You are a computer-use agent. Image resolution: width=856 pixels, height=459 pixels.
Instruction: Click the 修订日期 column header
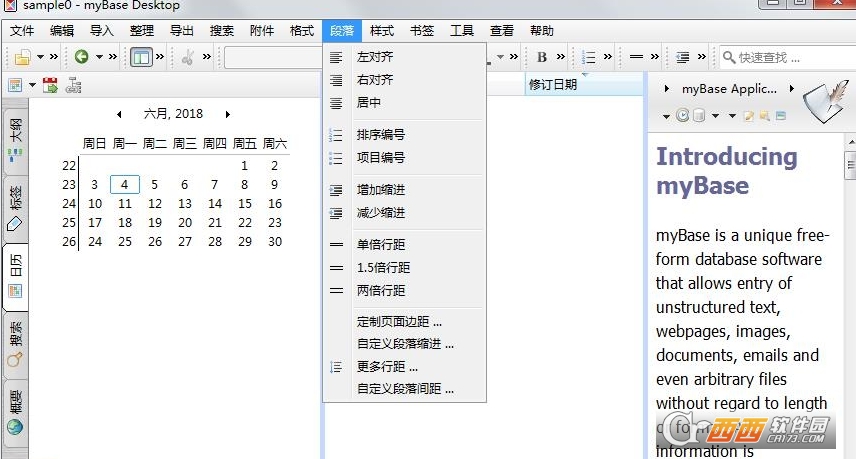584,85
